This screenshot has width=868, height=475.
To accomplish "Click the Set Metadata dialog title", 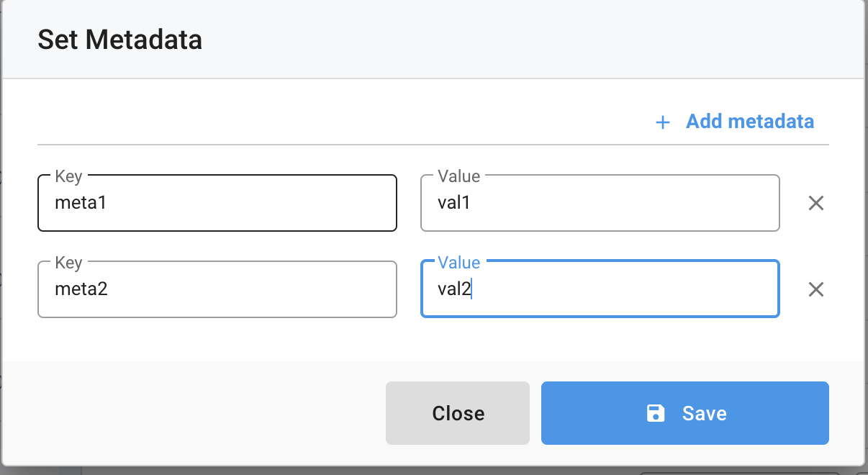I will click(x=119, y=40).
